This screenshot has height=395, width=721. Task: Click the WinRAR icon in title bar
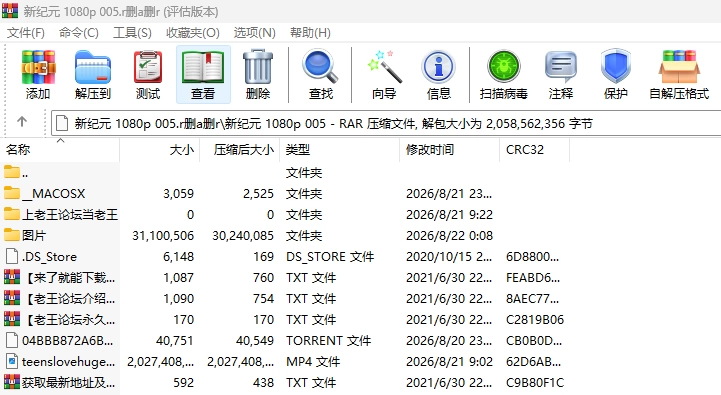click(10, 11)
